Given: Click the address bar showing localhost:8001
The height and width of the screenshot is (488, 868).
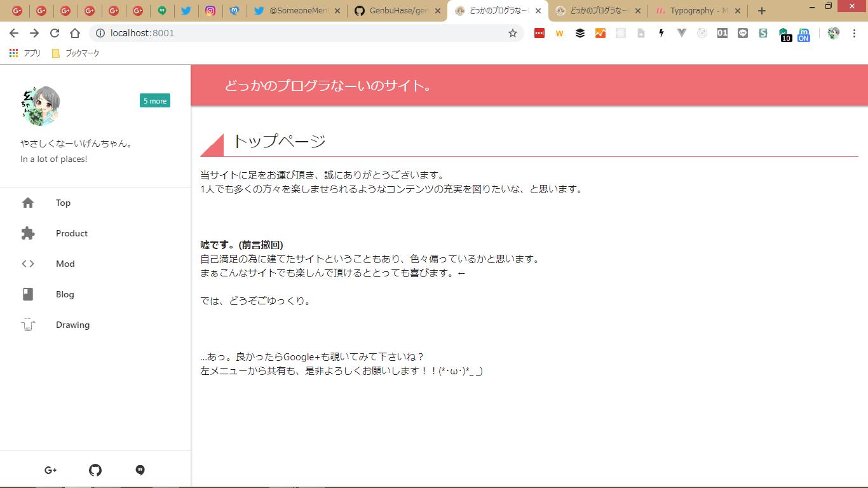Looking at the screenshot, I should coord(306,33).
